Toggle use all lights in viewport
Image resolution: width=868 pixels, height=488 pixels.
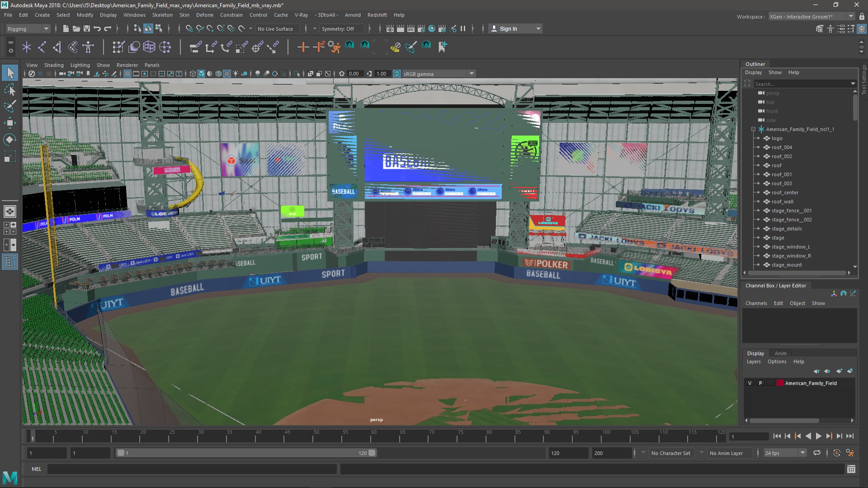tap(236, 74)
